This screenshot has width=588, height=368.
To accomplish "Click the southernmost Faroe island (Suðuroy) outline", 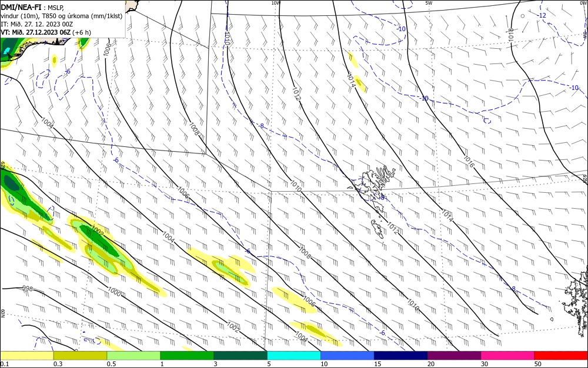I will point(378,229).
